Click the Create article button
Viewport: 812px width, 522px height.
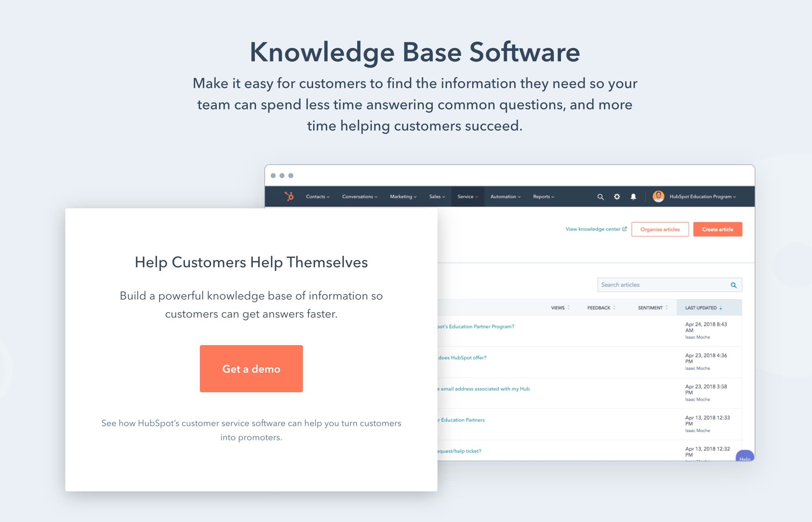click(716, 230)
